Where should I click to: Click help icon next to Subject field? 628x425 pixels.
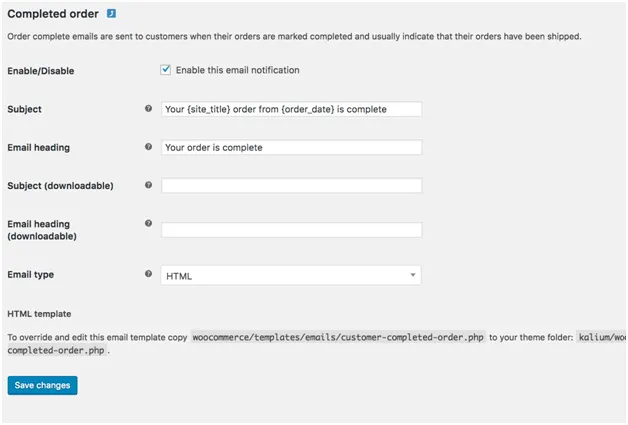[x=149, y=108]
